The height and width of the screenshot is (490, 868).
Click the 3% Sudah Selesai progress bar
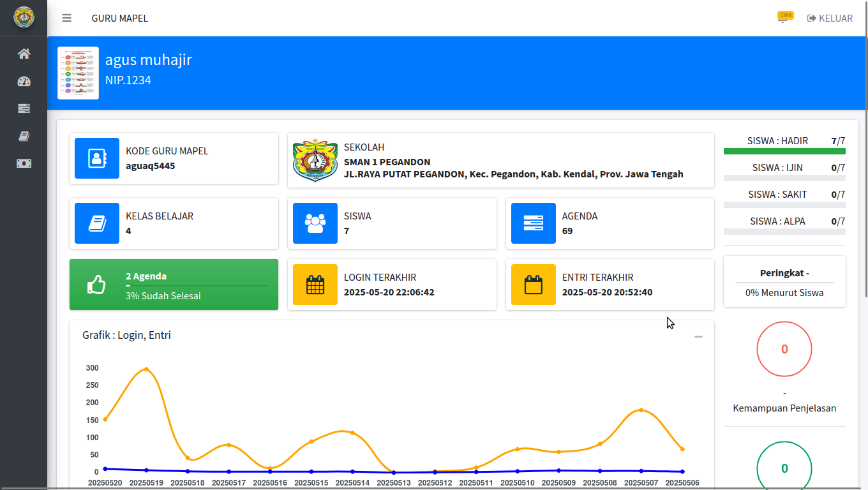click(197, 286)
